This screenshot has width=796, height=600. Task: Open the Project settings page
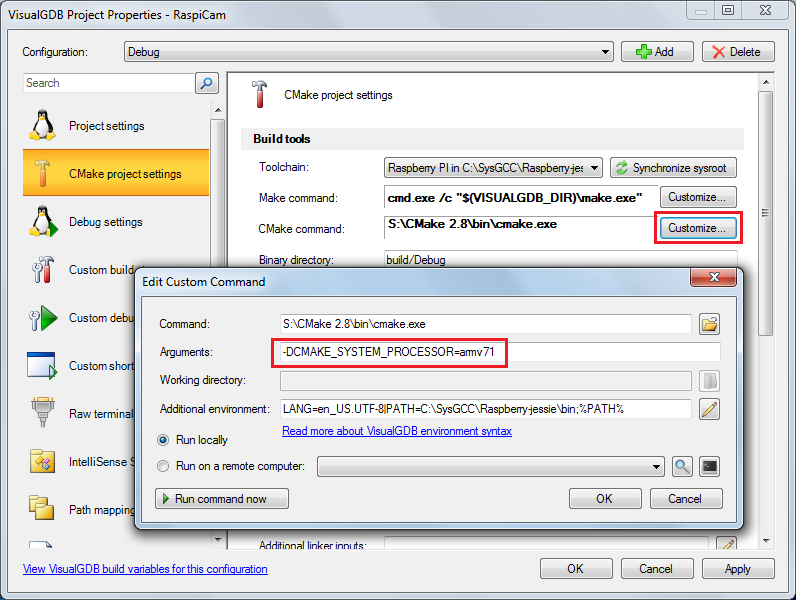pyautogui.click(x=116, y=125)
